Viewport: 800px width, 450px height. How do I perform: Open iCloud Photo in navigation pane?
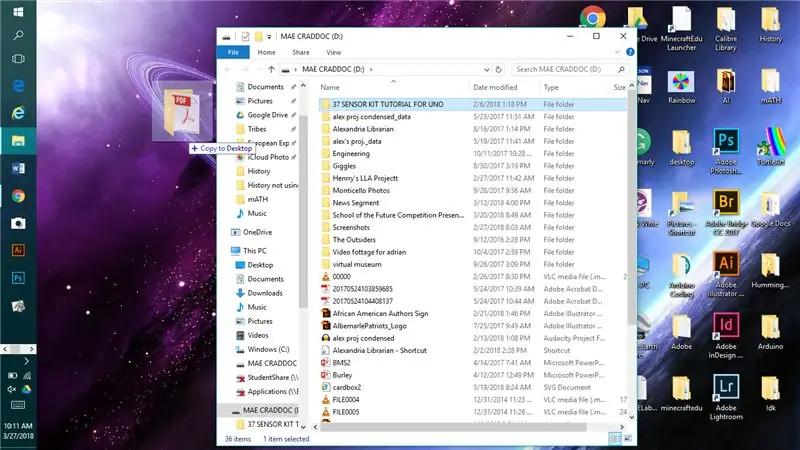click(x=268, y=157)
